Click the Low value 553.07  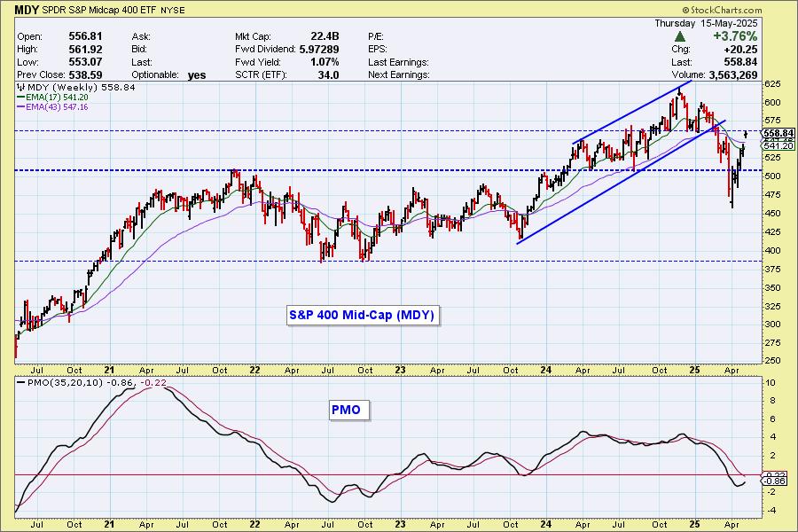tap(85, 62)
